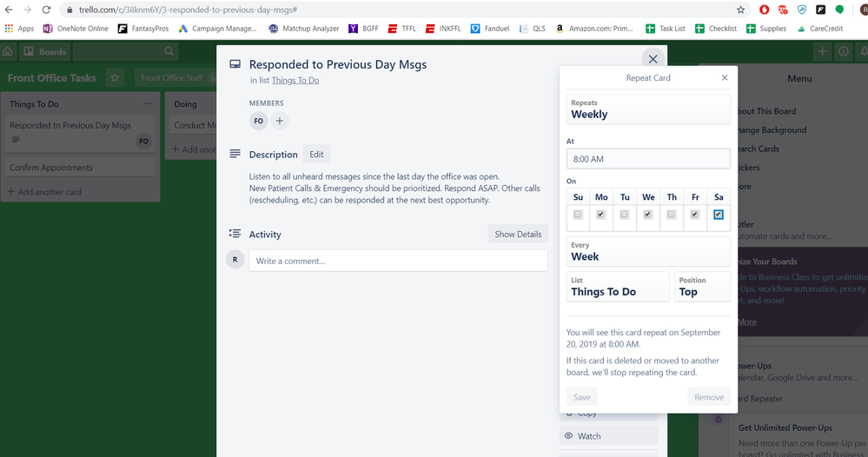Open the BGFF Yahoo bookmark
The height and width of the screenshot is (457, 868).
coord(363,28)
